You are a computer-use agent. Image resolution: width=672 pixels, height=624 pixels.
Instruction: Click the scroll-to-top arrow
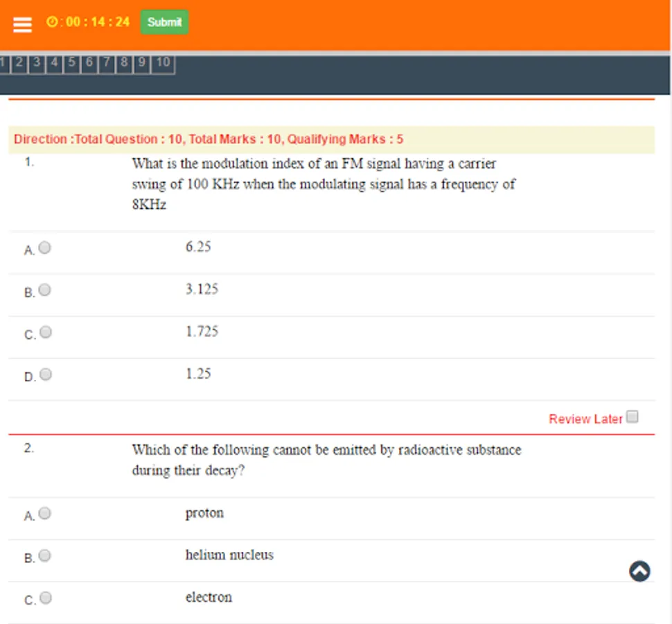coord(639,571)
